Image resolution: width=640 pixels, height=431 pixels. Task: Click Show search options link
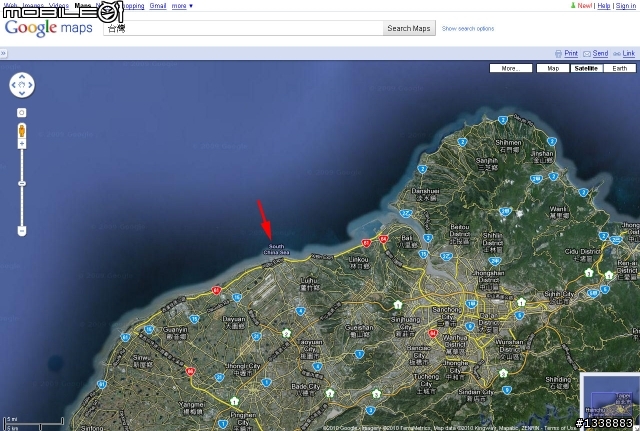click(x=468, y=29)
